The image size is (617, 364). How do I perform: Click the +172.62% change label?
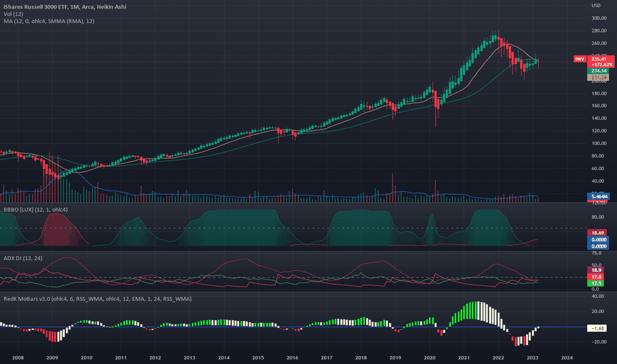click(x=600, y=65)
